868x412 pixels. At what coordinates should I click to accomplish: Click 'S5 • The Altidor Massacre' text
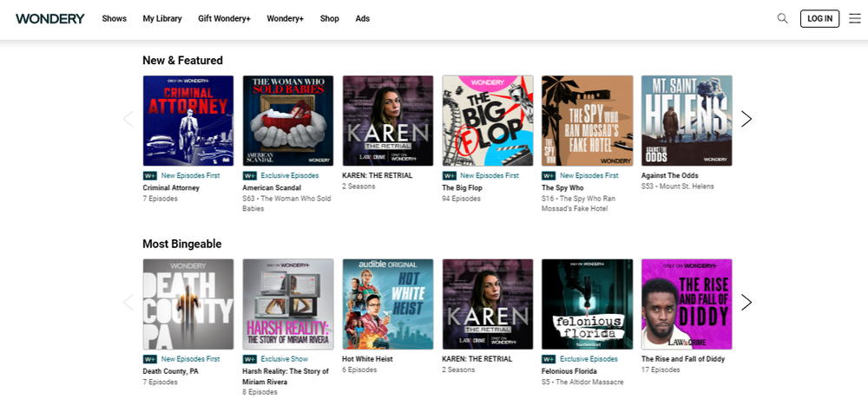pyautogui.click(x=582, y=383)
